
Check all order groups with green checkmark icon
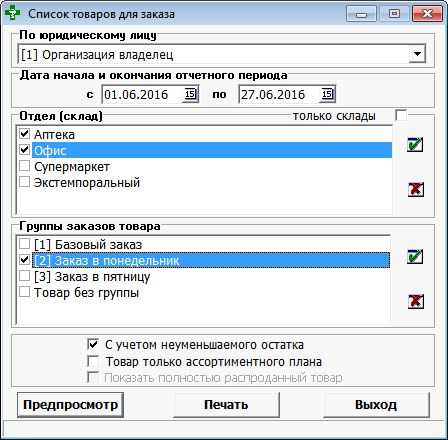pyautogui.click(x=415, y=257)
